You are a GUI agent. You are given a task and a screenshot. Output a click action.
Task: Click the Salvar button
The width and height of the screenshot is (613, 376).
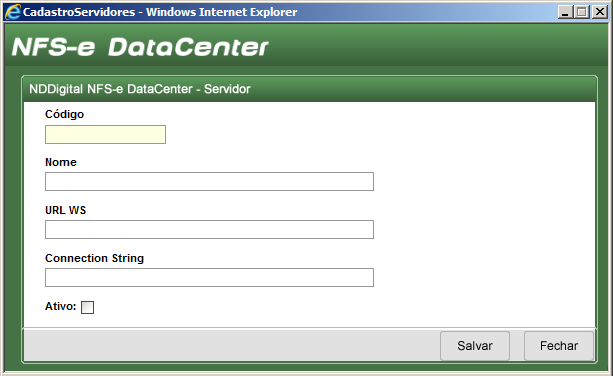tap(475, 346)
